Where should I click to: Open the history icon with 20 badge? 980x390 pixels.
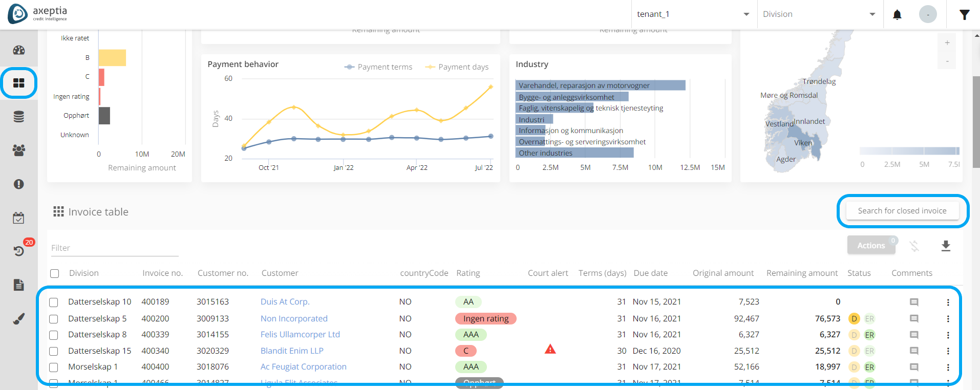tap(19, 251)
